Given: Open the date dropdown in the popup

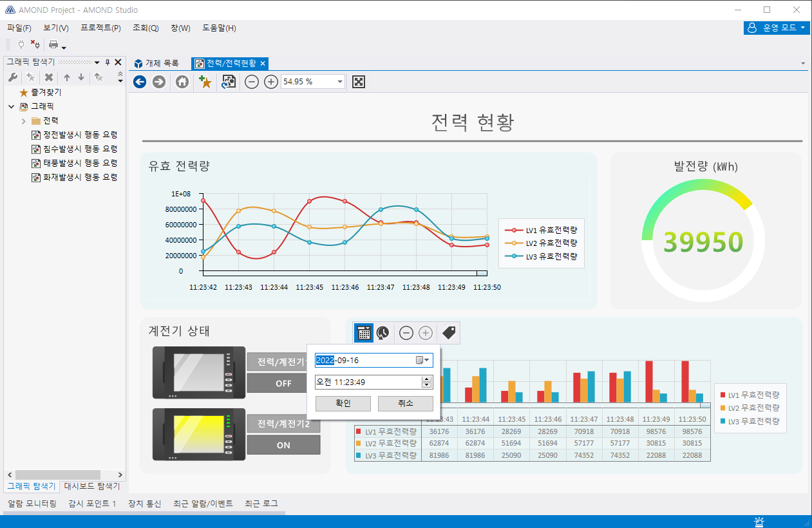Looking at the screenshot, I should 426,360.
